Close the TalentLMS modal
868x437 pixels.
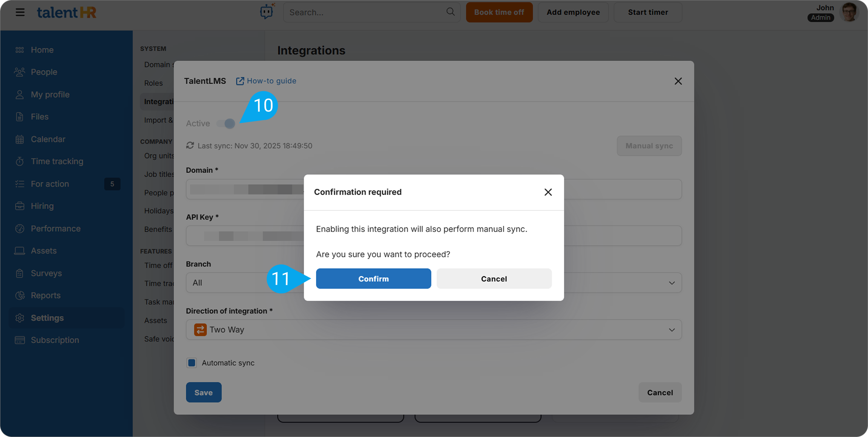[678, 81]
